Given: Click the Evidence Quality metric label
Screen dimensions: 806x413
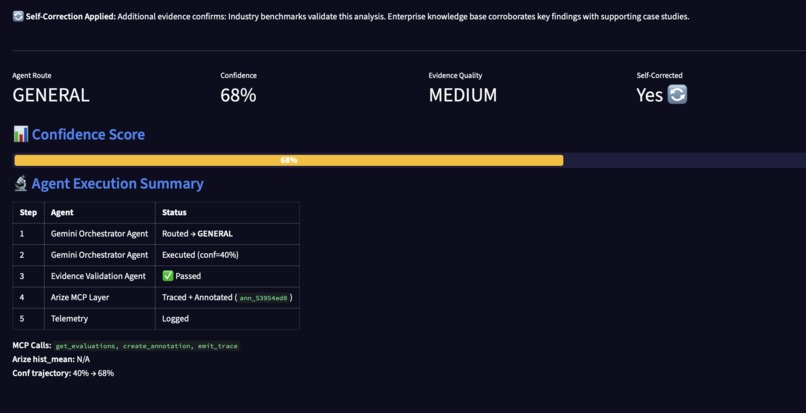Looking at the screenshot, I should [x=455, y=76].
